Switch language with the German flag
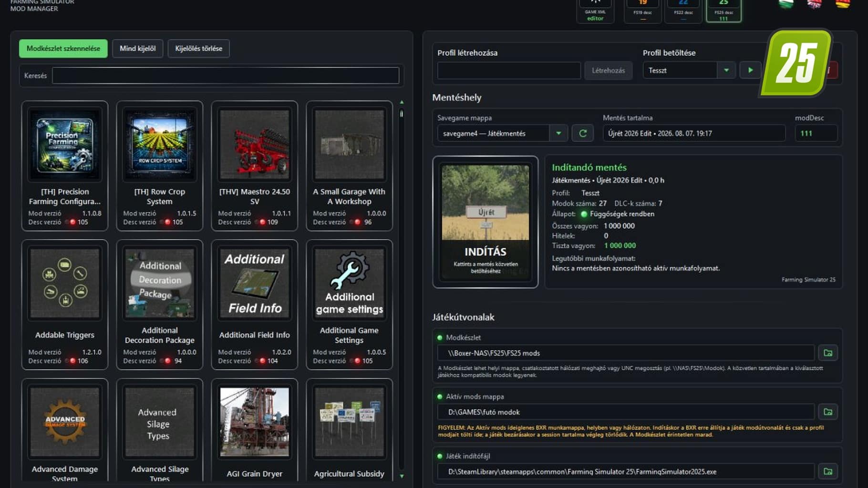 click(x=843, y=4)
